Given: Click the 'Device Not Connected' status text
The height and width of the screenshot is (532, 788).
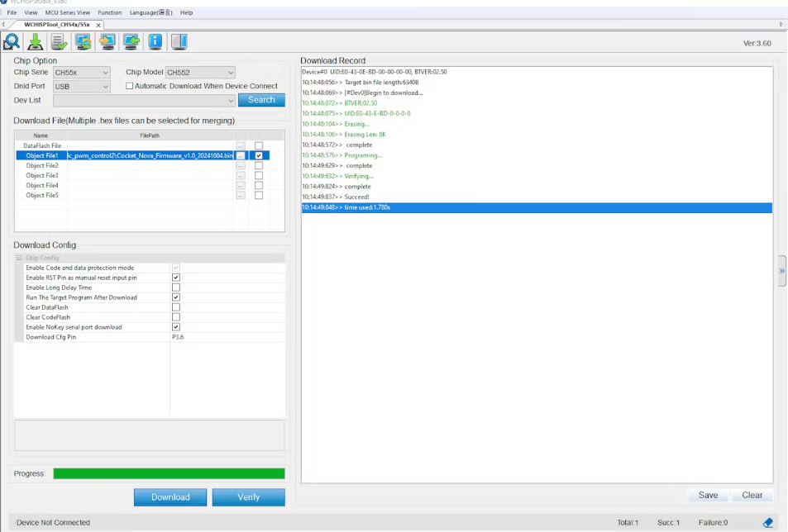Looking at the screenshot, I should coord(53,522).
